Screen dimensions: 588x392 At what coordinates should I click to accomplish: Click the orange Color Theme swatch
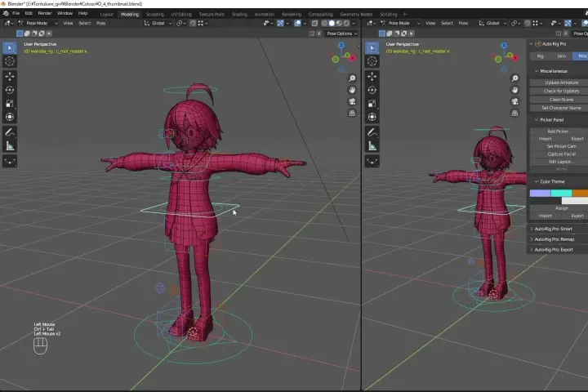pos(580,194)
